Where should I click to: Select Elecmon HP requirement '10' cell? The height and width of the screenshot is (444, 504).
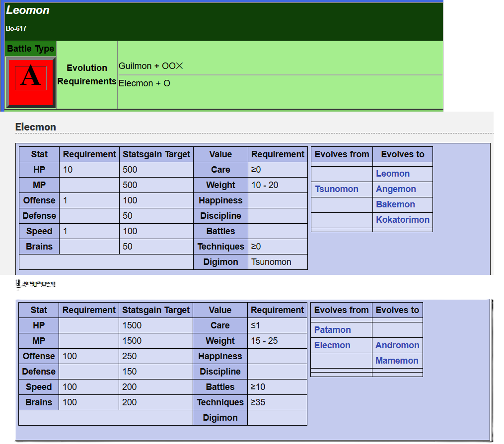[x=89, y=170]
